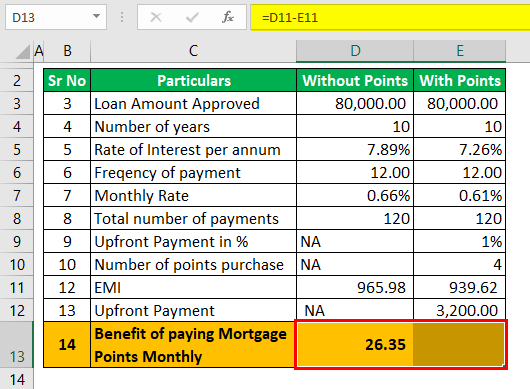This screenshot has height=389, width=530.
Task: Click the Enter checkmark formula bar icon
Action: tap(192, 17)
